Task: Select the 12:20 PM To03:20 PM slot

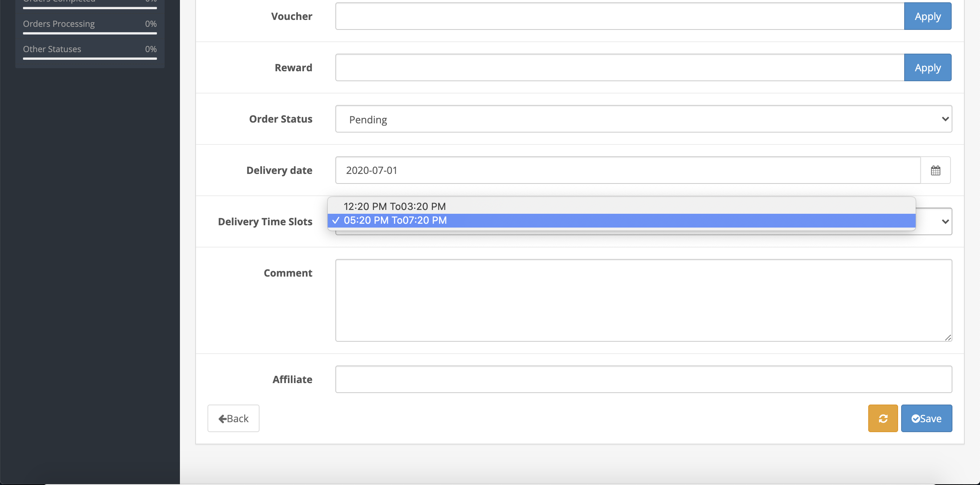Action: coord(621,206)
